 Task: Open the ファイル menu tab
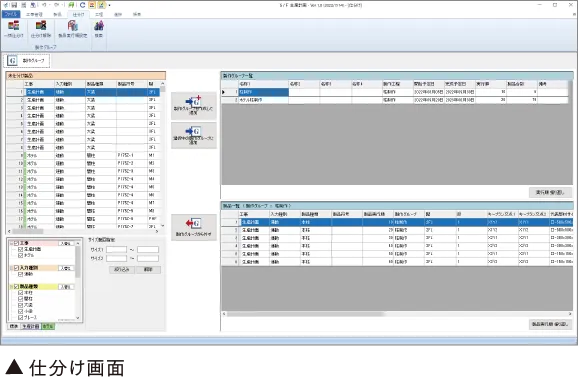click(11, 14)
